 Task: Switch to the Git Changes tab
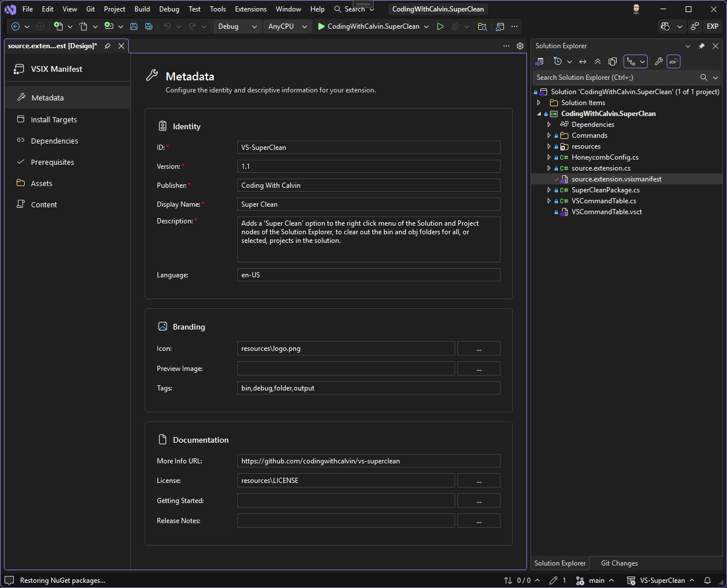click(x=619, y=563)
